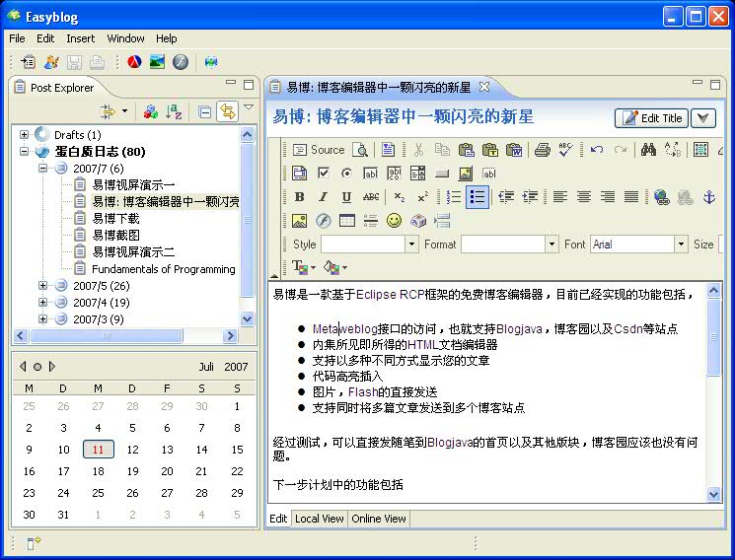Select day 18 in the calendar
Screen dimensions: 735x560
click(98, 471)
